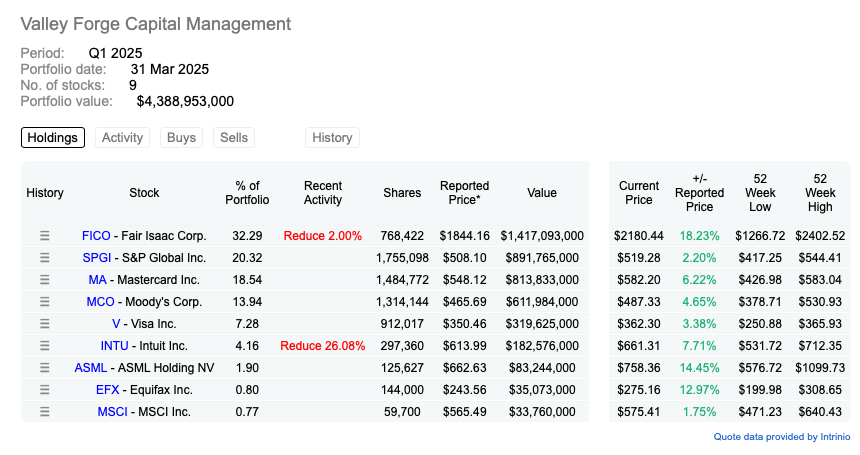Click the $4,388,953,000 portfolio value
This screenshot has width=860, height=455.
(185, 101)
